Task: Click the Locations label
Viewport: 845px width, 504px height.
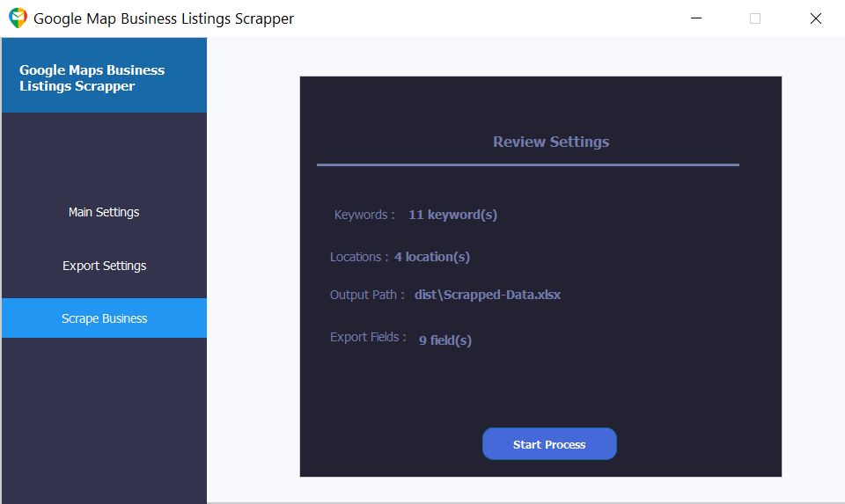Action: (359, 257)
